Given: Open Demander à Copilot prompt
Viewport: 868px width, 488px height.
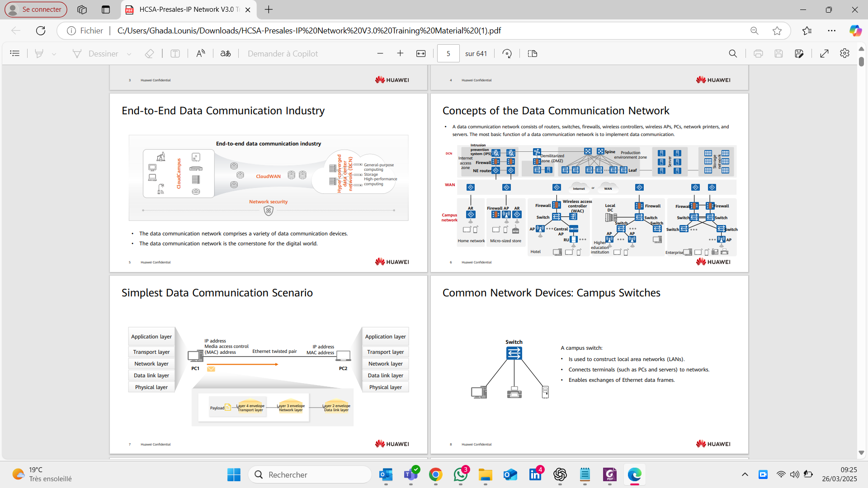Looking at the screenshot, I should (283, 53).
